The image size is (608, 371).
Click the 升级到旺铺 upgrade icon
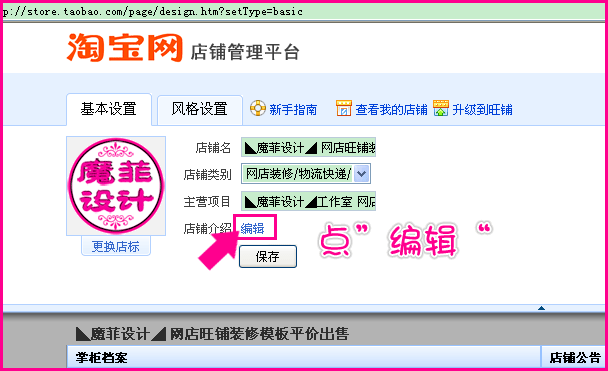[441, 108]
